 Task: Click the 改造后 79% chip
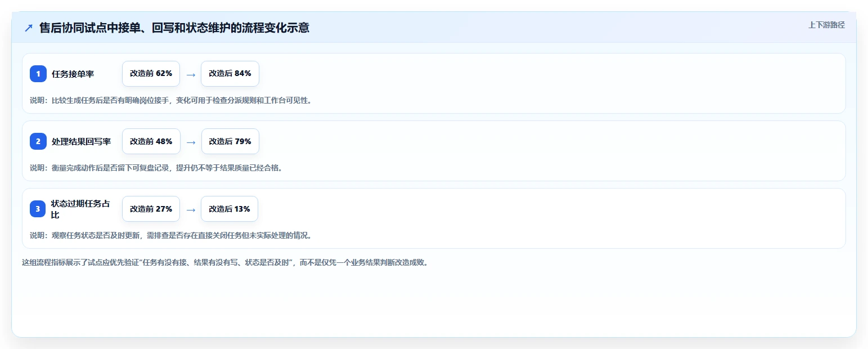230,141
